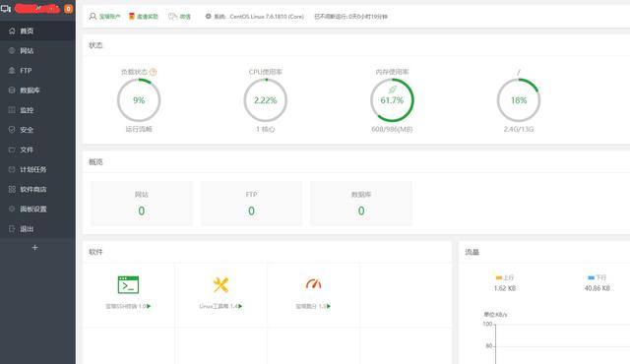The height and width of the screenshot is (364, 630).
Task: Open the 安全 security section in sidebar
Action: coord(37,130)
